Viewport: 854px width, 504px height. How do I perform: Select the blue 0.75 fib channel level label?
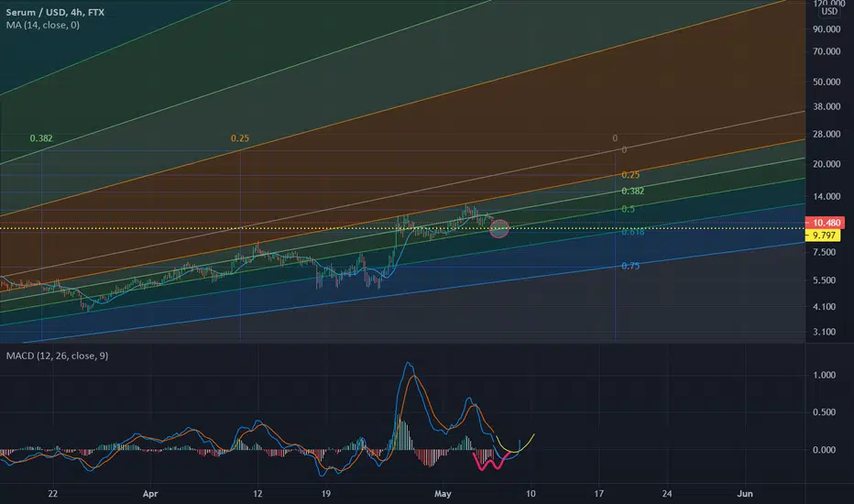630,266
